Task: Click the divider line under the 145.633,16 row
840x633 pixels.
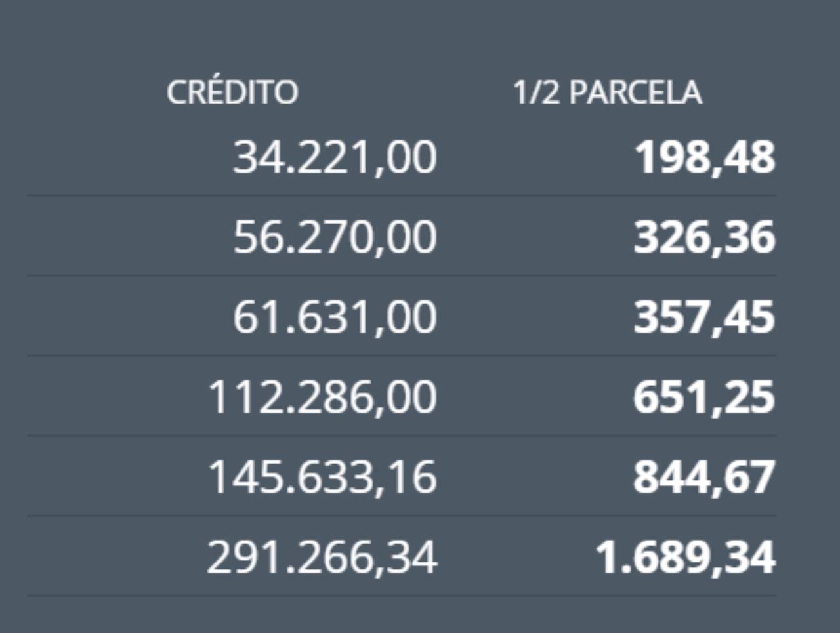Action: (x=402, y=516)
